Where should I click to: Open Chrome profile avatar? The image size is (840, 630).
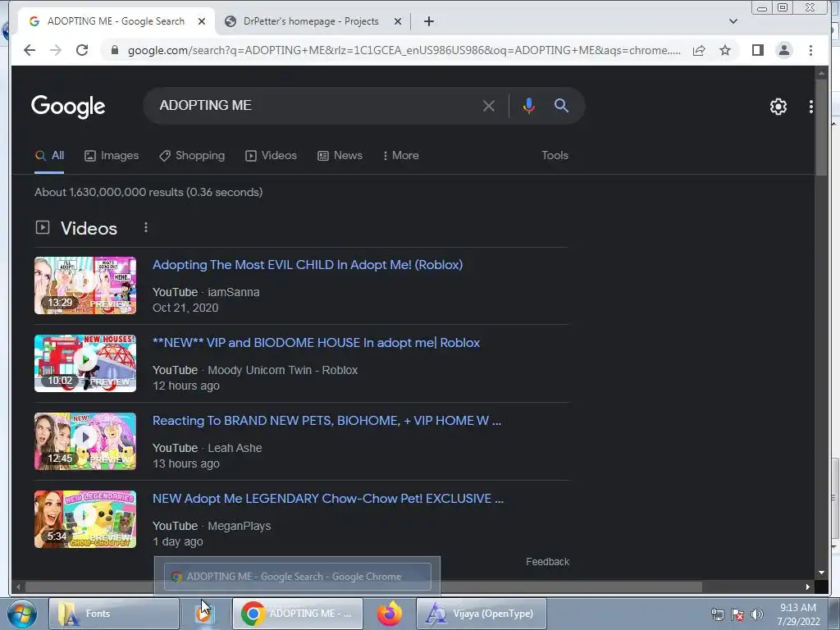pyautogui.click(x=783, y=50)
